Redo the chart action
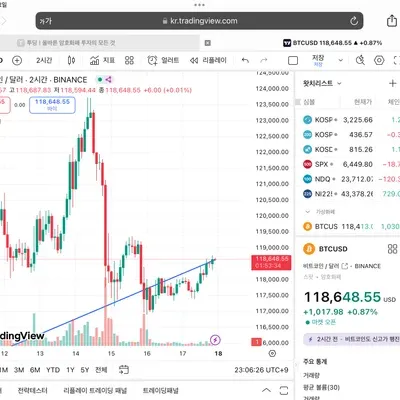400x400 pixels. click(264, 60)
